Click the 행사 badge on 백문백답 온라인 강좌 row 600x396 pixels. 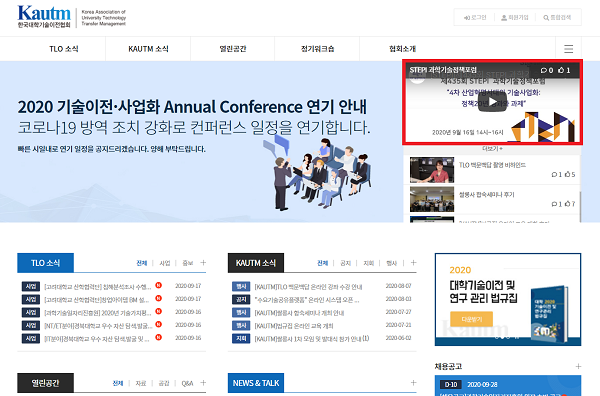(241, 286)
